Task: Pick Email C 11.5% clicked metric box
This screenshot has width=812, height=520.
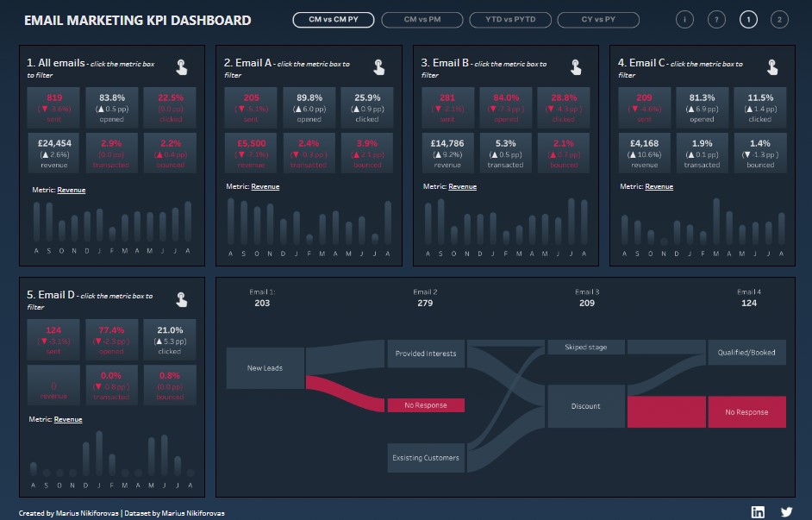Action: tap(760, 108)
